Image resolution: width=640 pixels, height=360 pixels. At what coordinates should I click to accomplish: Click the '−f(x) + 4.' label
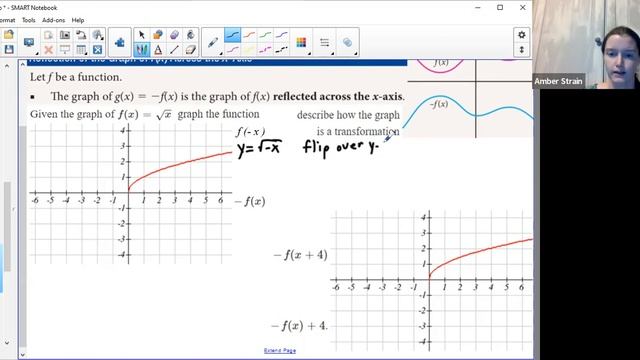[x=300, y=326]
